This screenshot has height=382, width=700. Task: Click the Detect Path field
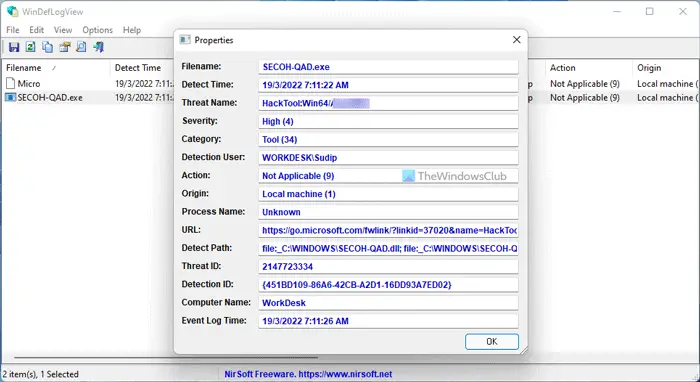[x=388, y=249]
